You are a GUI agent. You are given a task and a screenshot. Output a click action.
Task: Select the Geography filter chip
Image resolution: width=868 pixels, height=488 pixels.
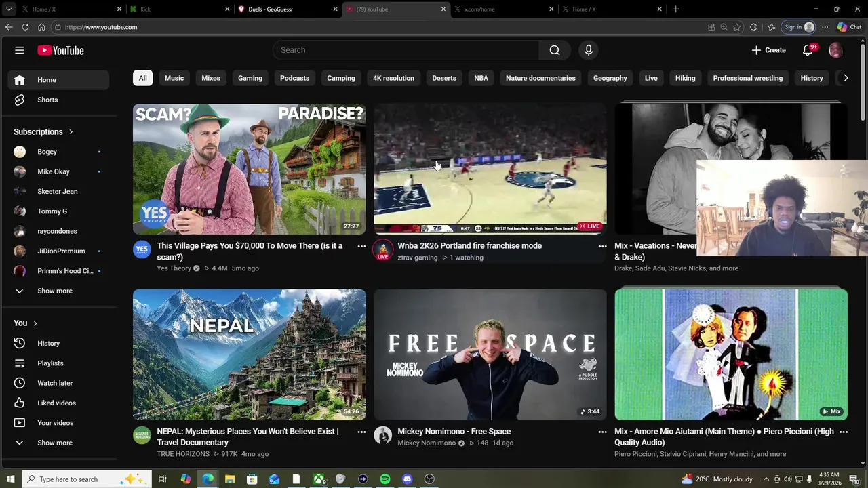610,78
